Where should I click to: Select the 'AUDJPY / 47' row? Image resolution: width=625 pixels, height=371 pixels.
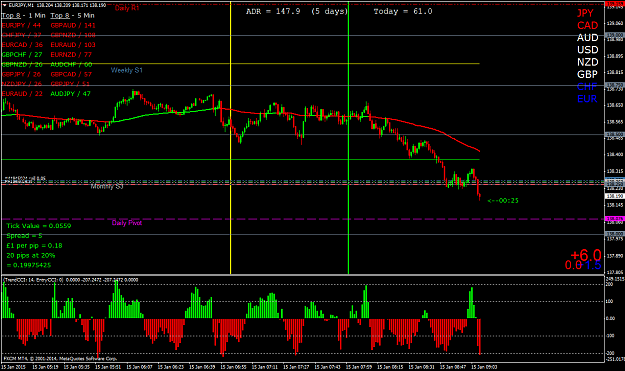click(x=71, y=94)
